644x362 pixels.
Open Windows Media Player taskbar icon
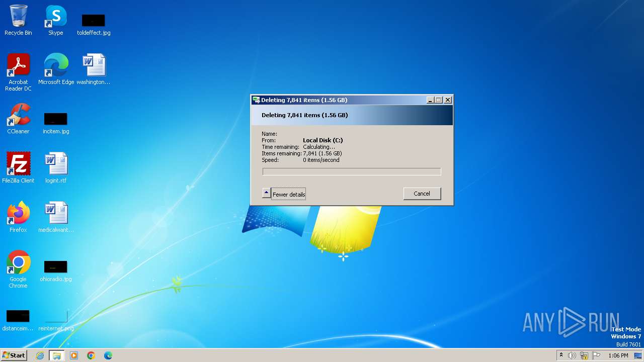point(74,355)
